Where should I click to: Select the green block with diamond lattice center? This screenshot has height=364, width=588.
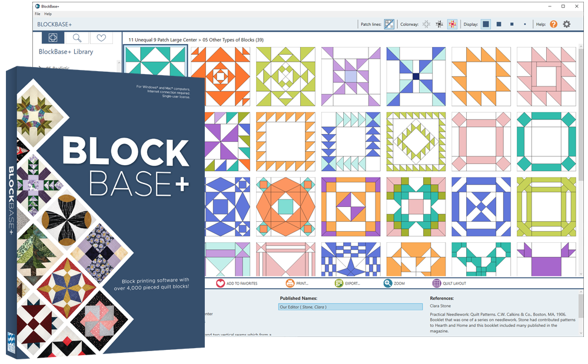tap(285, 77)
